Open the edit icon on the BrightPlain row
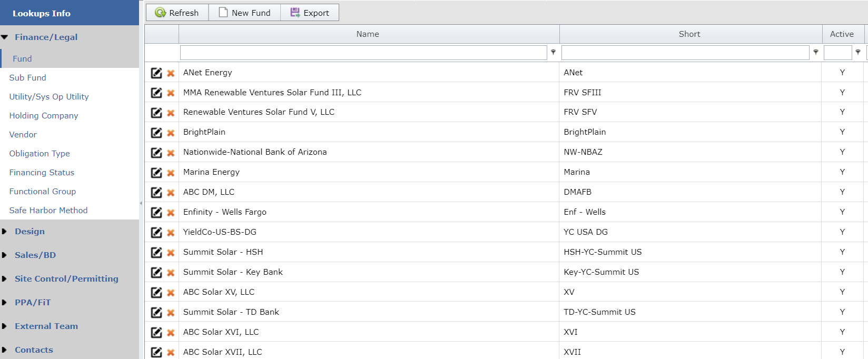Screen dimensions: 868x359 (156, 133)
